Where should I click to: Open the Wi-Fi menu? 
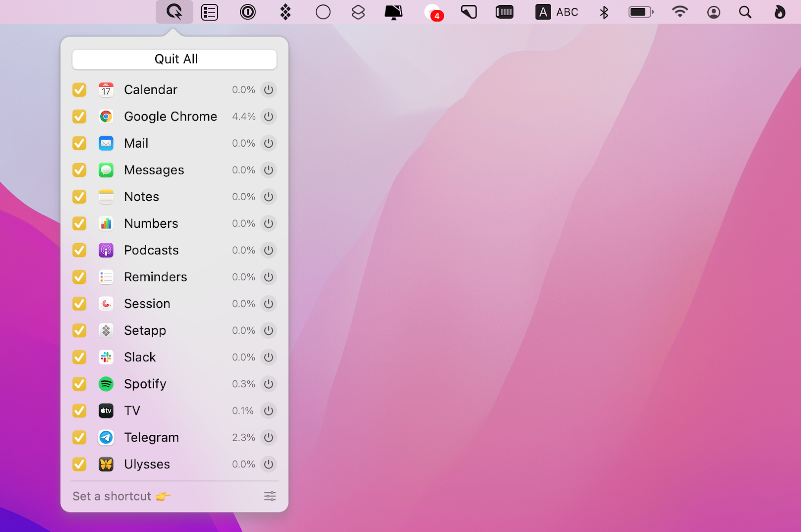point(679,12)
